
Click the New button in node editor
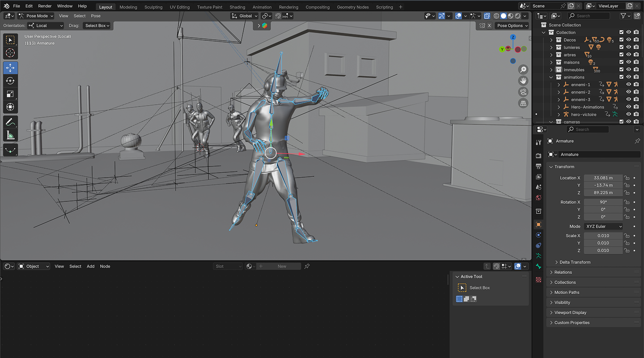click(x=282, y=266)
